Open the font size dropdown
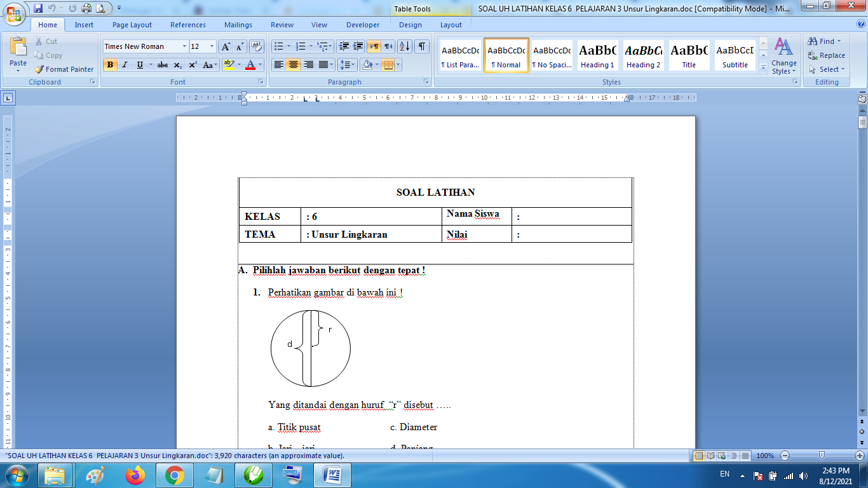This screenshot has width=868, height=488. click(212, 46)
